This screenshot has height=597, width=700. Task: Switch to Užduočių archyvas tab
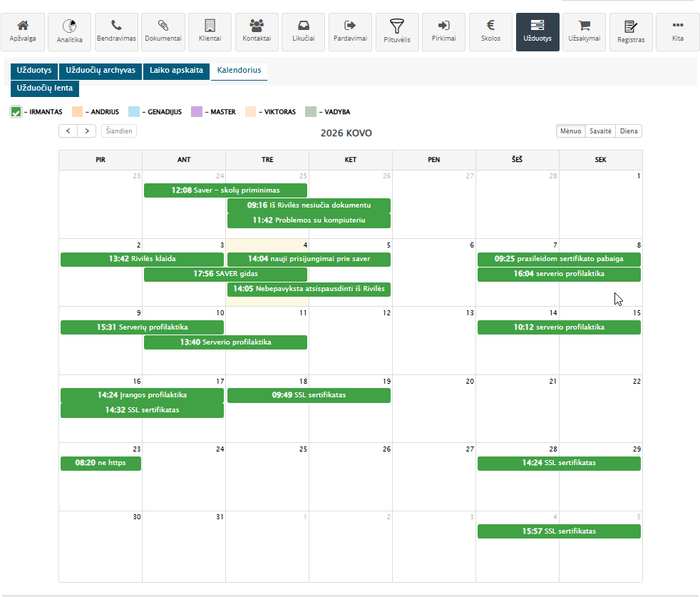[x=101, y=71]
